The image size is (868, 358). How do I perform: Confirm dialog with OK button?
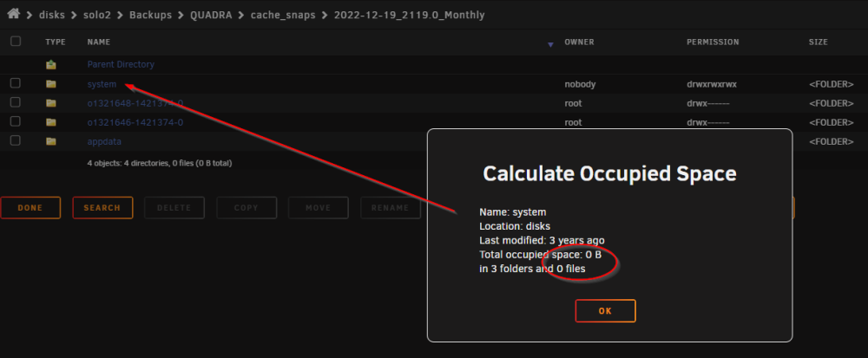605,311
